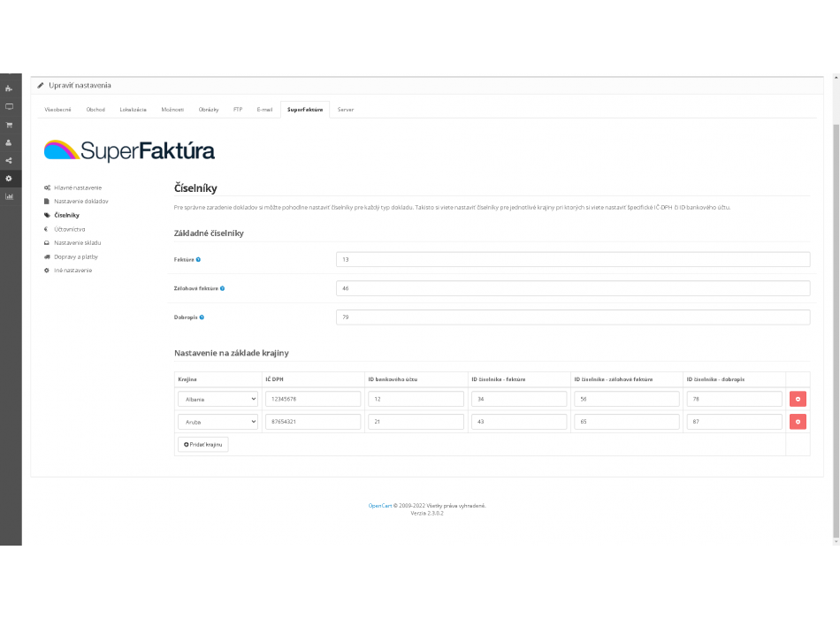Click the Krajina column header

(187, 379)
